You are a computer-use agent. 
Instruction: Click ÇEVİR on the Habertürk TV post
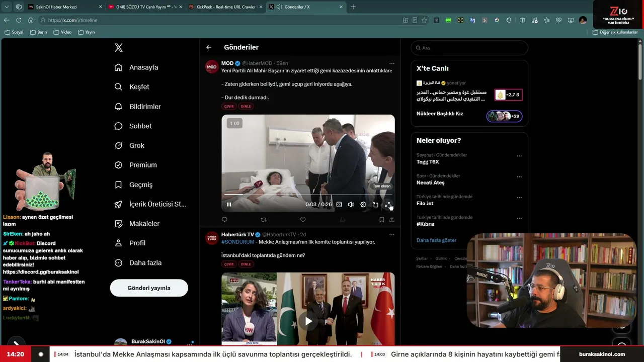point(229,264)
